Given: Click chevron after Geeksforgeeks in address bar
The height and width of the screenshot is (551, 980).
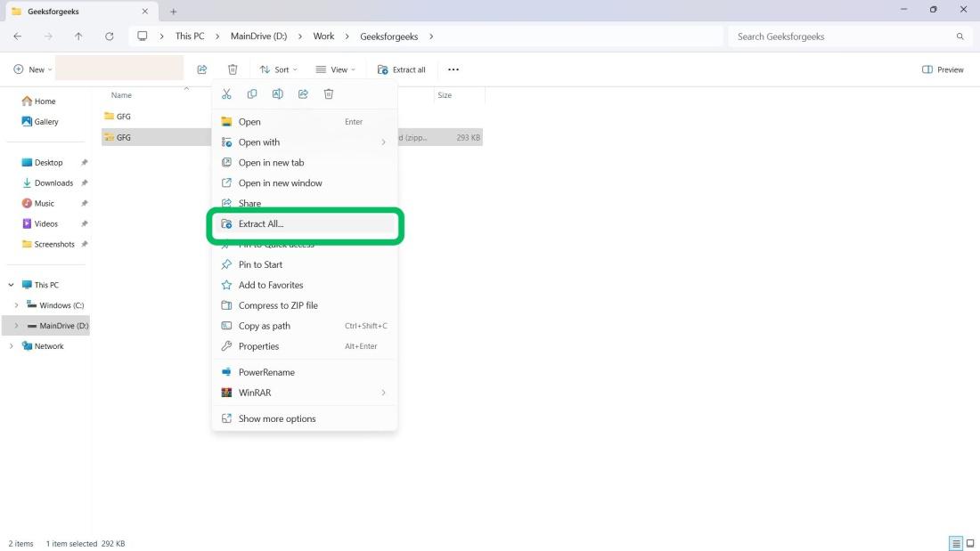Looking at the screenshot, I should coord(431,36).
